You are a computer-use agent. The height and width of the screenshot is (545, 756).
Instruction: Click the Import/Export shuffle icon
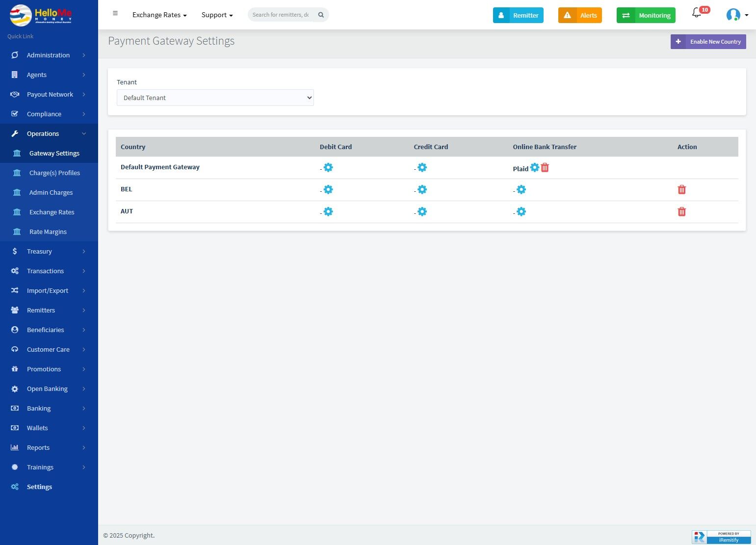coord(15,290)
